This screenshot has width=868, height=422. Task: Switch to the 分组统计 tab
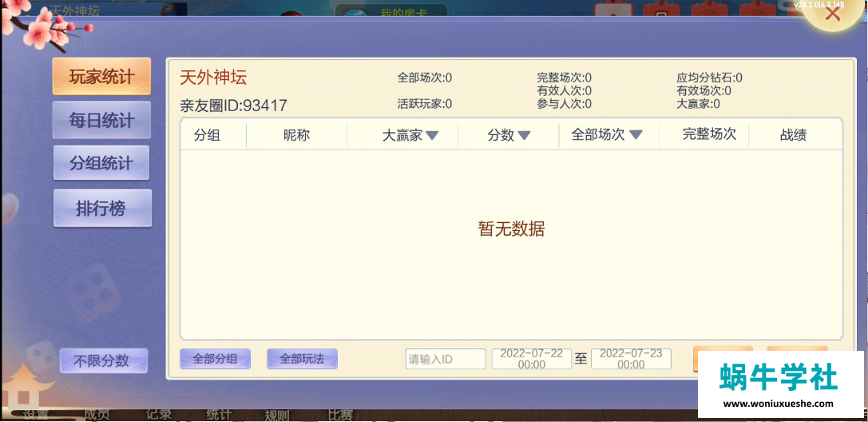tap(101, 163)
